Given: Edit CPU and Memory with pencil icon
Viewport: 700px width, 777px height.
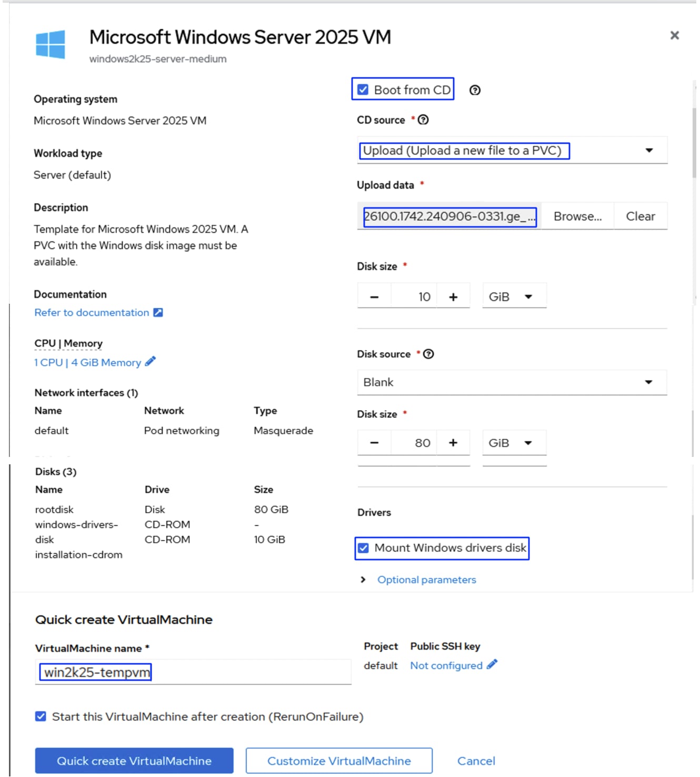Looking at the screenshot, I should tap(151, 362).
